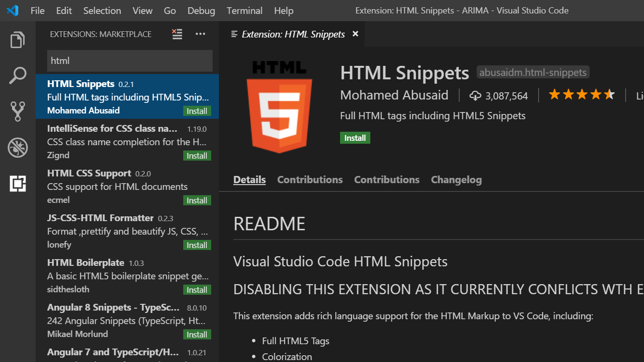Select Angular 8 Snippets list item

127,320
